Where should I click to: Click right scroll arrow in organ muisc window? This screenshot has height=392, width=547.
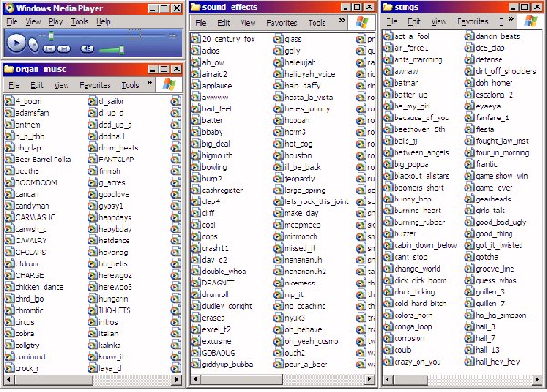pos(178,379)
